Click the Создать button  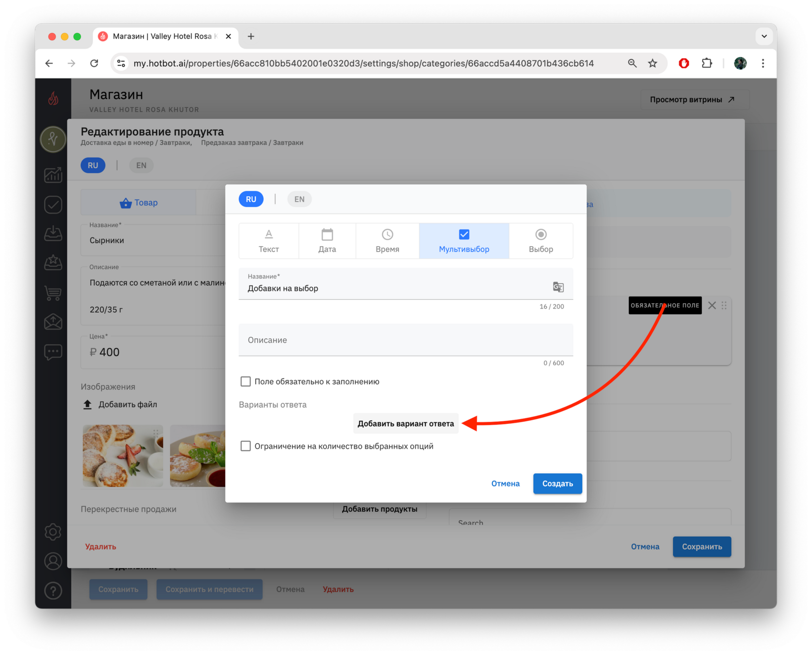click(x=558, y=483)
